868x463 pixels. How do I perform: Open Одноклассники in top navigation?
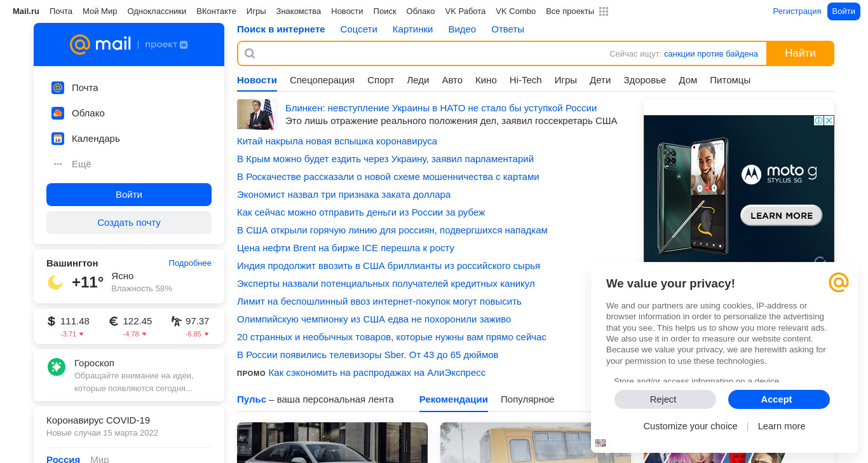[157, 11]
